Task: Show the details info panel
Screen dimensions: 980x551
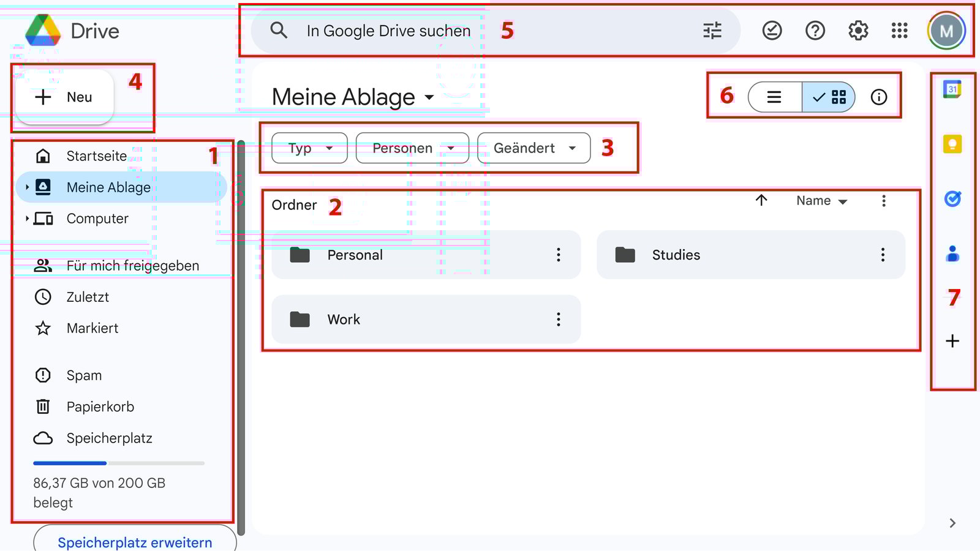Action: pos(879,96)
